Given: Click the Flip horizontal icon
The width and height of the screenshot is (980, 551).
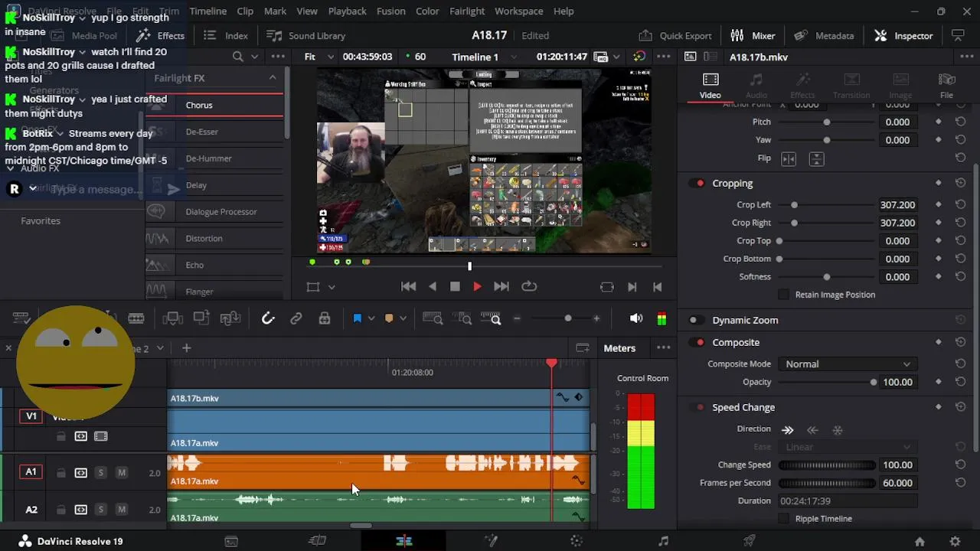Looking at the screenshot, I should point(789,158).
